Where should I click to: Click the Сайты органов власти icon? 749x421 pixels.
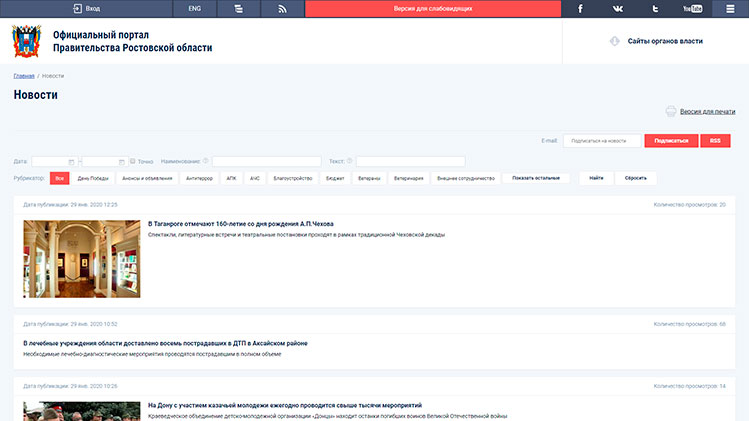(615, 41)
